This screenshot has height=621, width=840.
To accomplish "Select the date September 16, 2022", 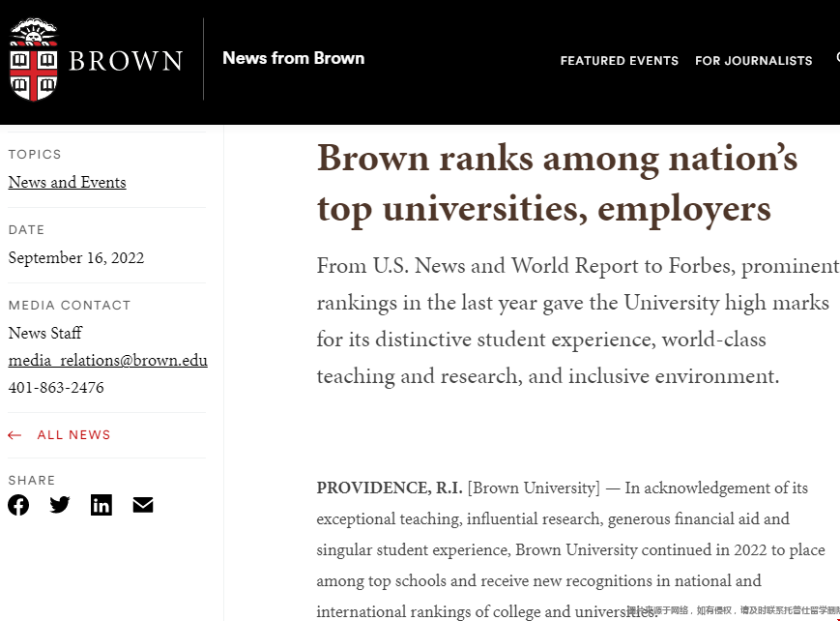I will tap(76, 258).
